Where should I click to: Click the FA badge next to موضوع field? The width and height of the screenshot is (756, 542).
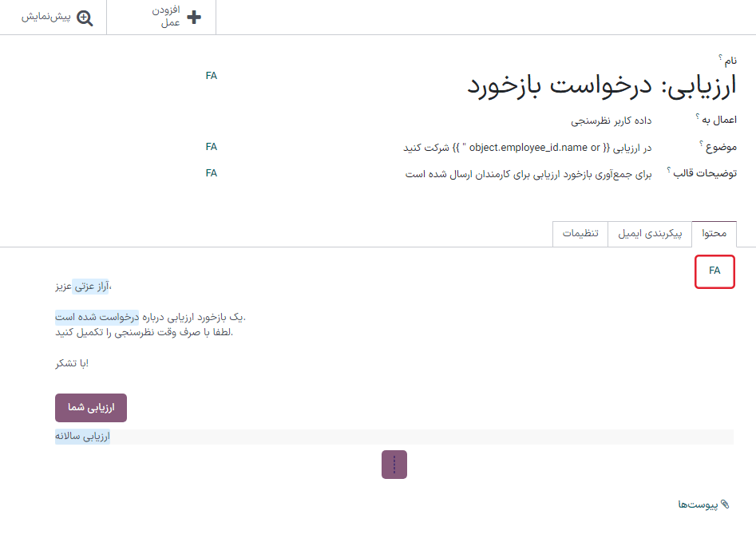(x=211, y=147)
